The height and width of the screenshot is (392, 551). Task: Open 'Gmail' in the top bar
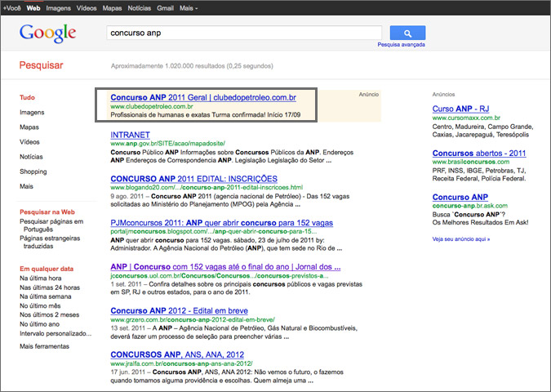click(165, 7)
